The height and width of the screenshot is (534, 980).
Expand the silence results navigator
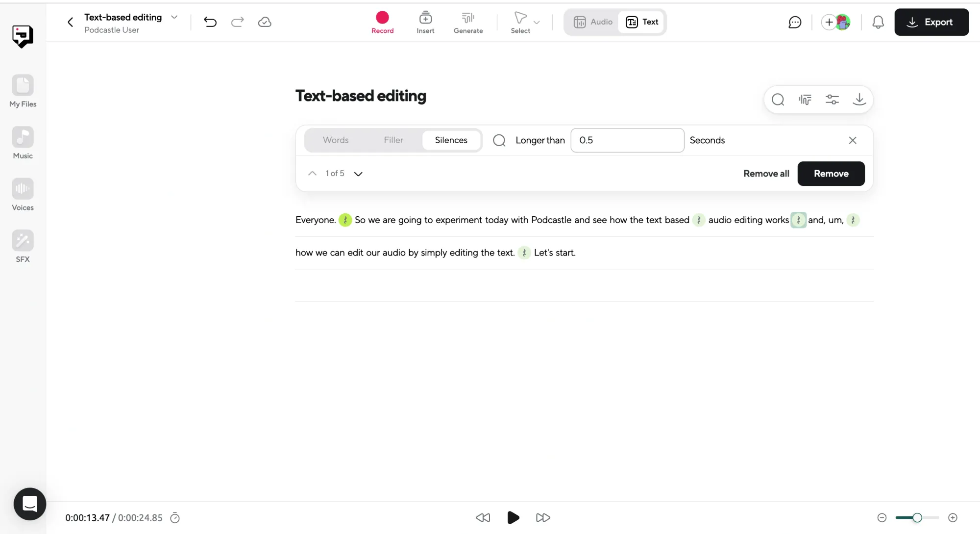[x=358, y=173]
